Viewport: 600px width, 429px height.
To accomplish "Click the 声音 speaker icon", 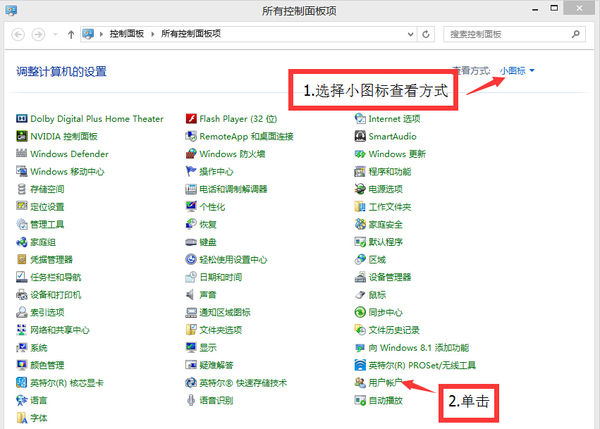I will tap(190, 295).
